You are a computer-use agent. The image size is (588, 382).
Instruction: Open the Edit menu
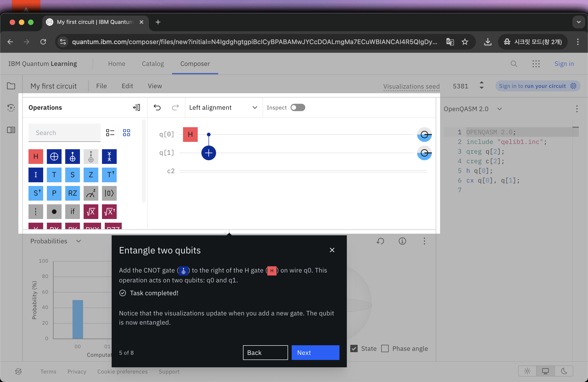(127, 86)
